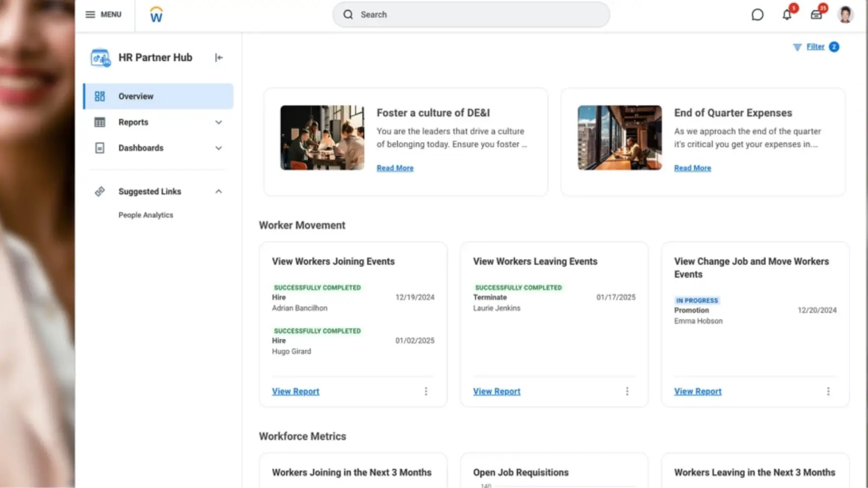Click the Workday logo
The height and width of the screenshot is (488, 868).
pos(156,15)
